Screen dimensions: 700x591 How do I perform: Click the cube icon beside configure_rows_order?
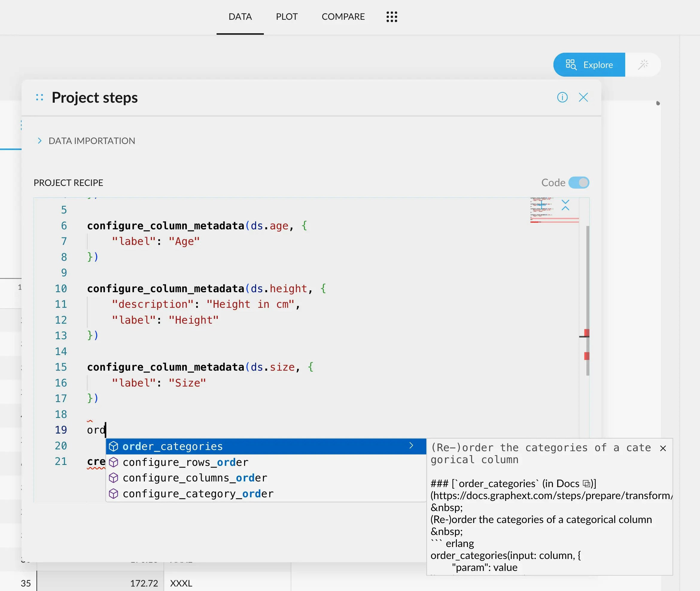pos(113,462)
